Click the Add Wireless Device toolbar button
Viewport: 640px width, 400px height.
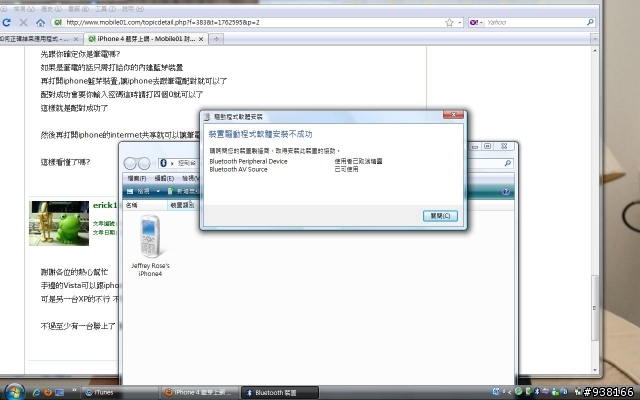tap(183, 191)
